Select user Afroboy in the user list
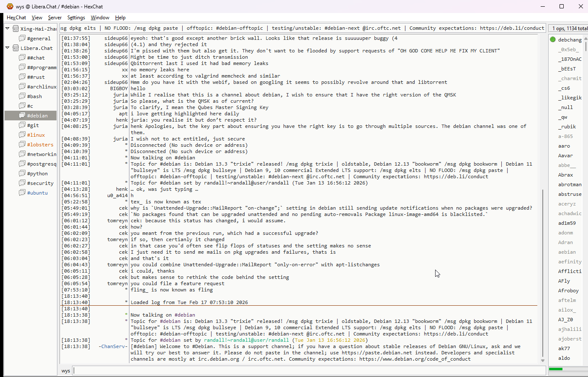Image resolution: width=588 pixels, height=377 pixels. (x=568, y=291)
